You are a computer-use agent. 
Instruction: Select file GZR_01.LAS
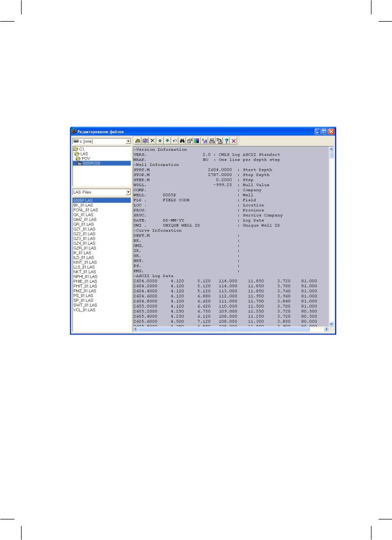[85, 248]
